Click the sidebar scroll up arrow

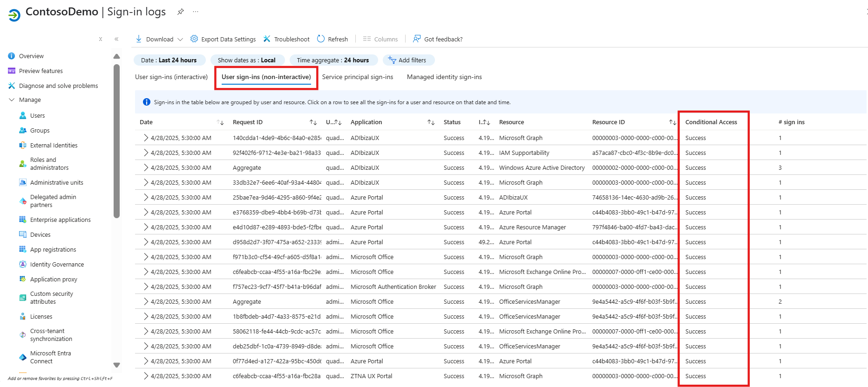(116, 56)
